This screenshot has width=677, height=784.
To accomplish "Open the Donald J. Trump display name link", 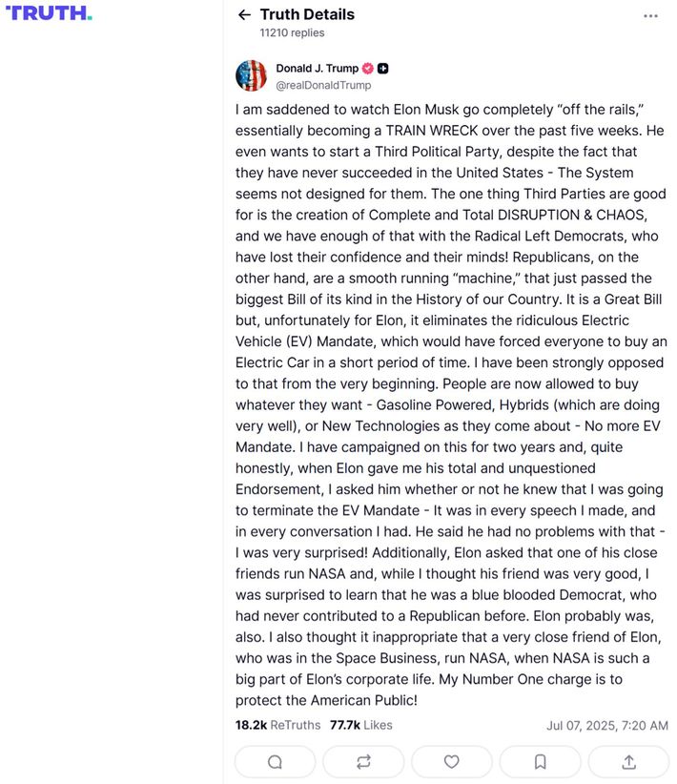I will [x=317, y=69].
